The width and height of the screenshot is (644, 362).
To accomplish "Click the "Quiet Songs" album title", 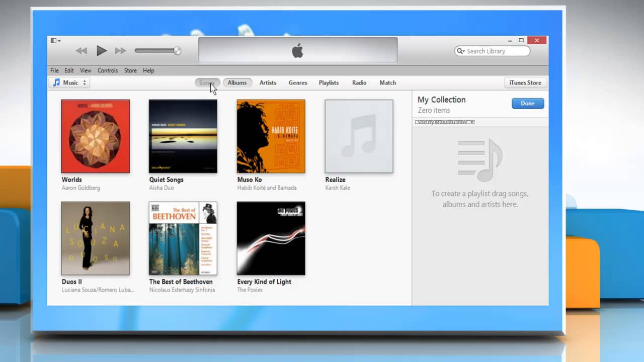I will tap(167, 179).
